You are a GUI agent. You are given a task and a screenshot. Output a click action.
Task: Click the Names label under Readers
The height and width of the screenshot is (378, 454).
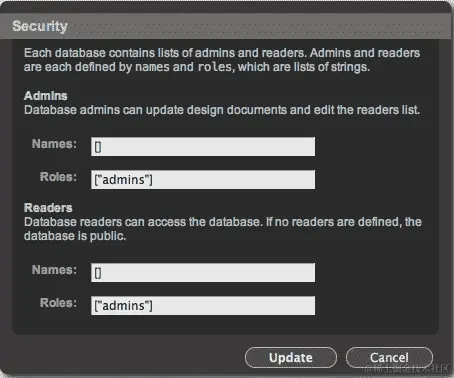click(54, 270)
